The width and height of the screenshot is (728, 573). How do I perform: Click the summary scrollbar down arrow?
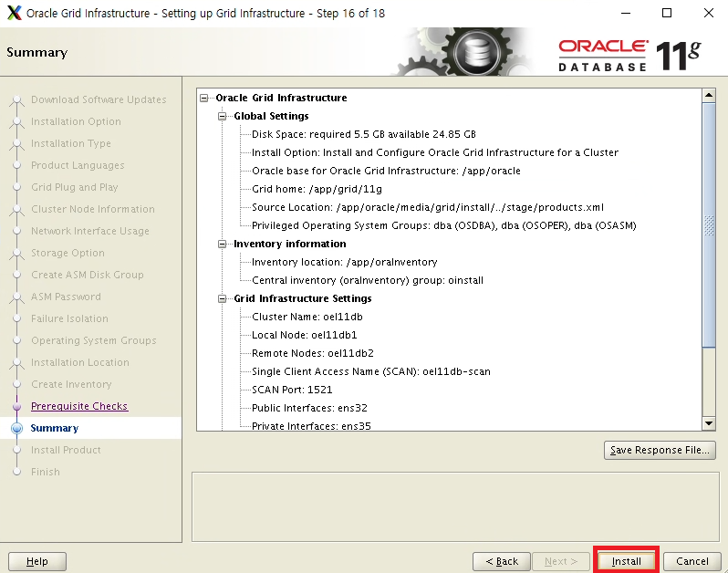coord(709,423)
